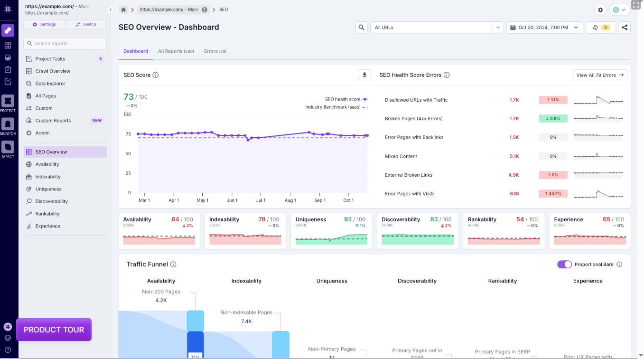Screen dimensions: 644x359
Task: Open the grid dashboards icon in left rail
Action: (x=8, y=46)
